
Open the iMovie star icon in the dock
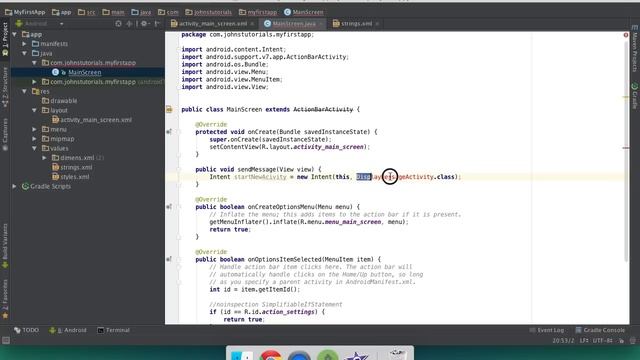[356, 355]
